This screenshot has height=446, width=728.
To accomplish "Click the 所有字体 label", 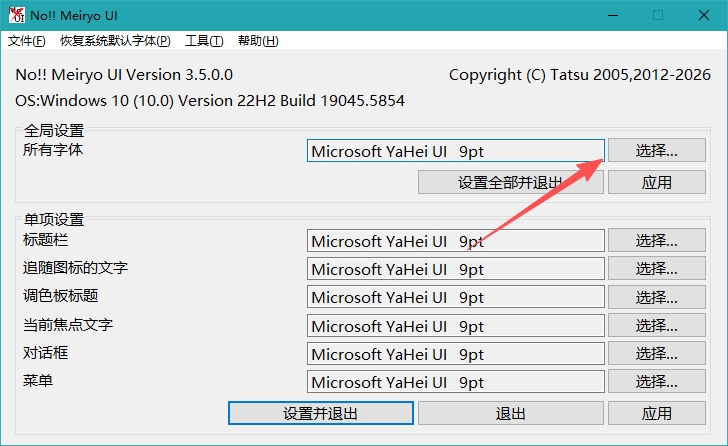I will [53, 149].
